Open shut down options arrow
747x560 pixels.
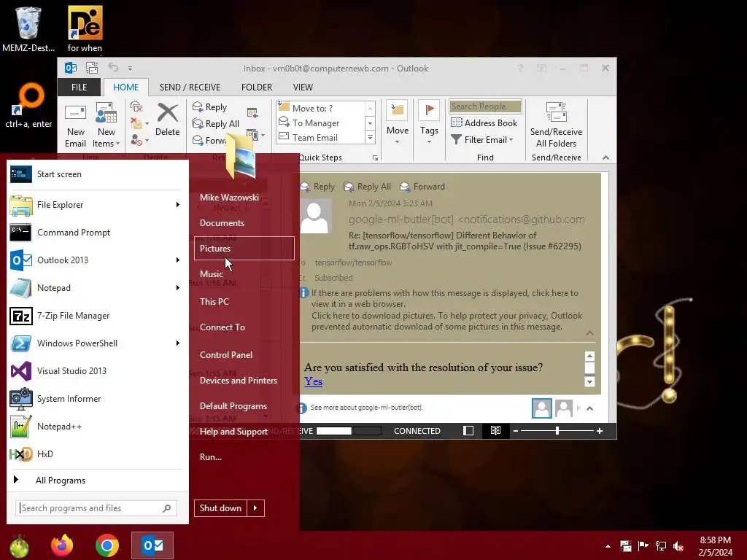pos(255,508)
